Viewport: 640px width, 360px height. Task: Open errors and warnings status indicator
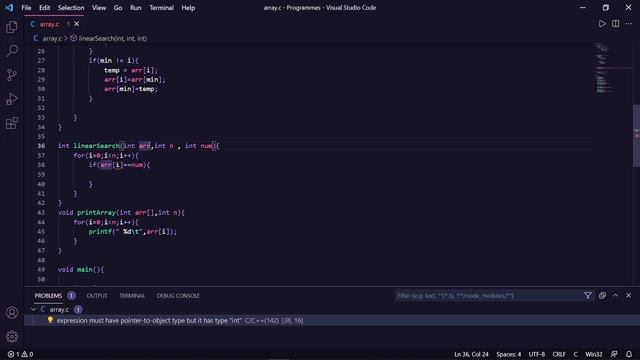pos(20,354)
